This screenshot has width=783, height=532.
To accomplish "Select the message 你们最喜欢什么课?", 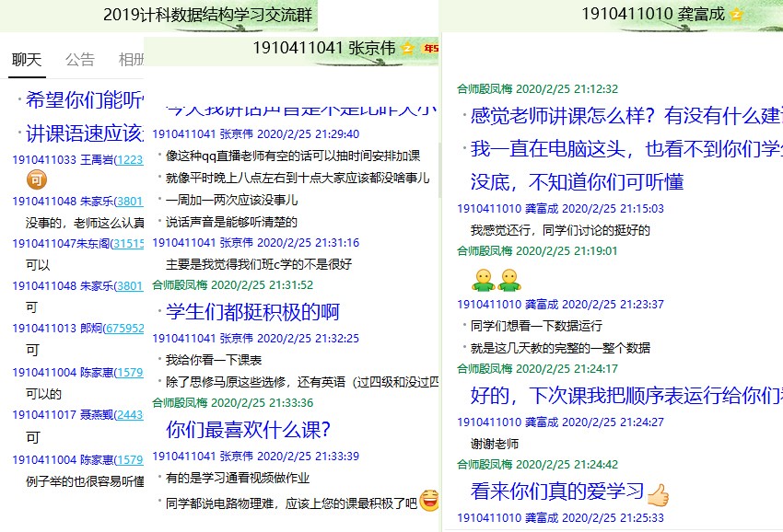I will point(248,429).
